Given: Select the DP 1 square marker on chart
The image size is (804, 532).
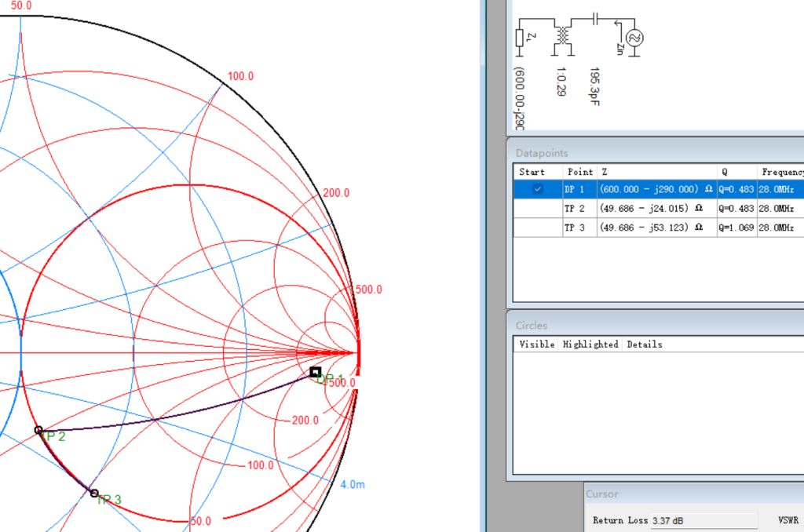Looking at the screenshot, I should pyautogui.click(x=316, y=372).
